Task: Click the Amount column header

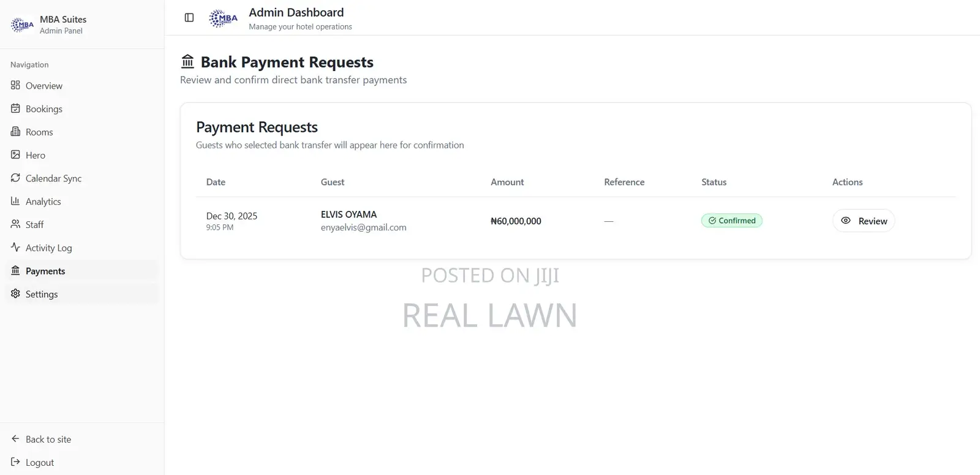Action: pos(507,182)
